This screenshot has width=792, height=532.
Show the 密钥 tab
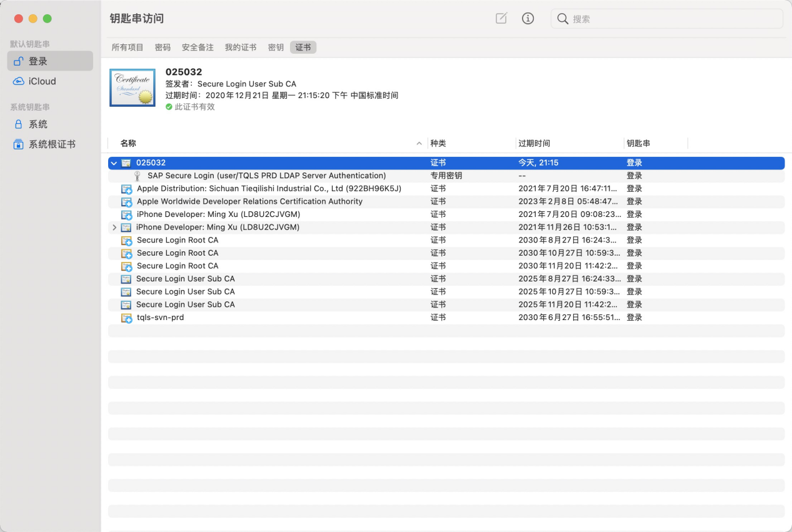(x=276, y=48)
